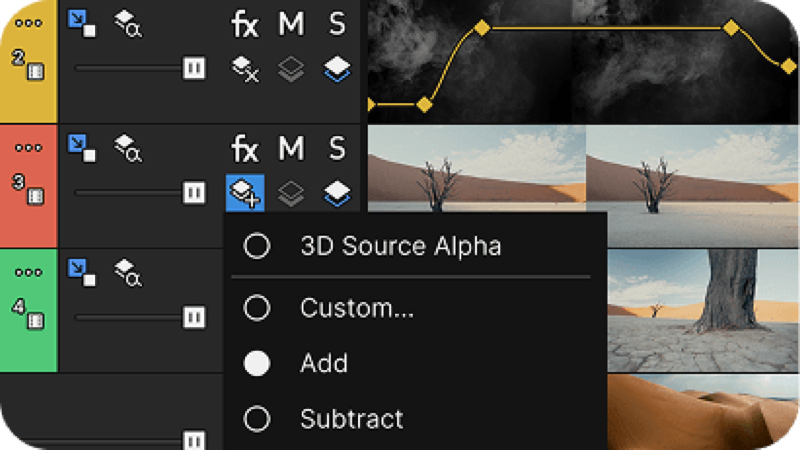Screen dimensions: 800x450
Task: Open track 2 composite mode icon
Action: (x=245, y=68)
